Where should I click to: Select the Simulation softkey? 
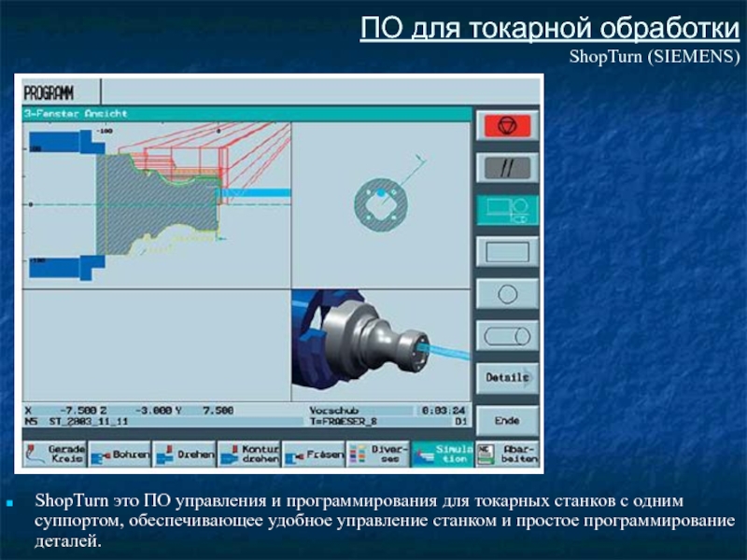tap(443, 454)
